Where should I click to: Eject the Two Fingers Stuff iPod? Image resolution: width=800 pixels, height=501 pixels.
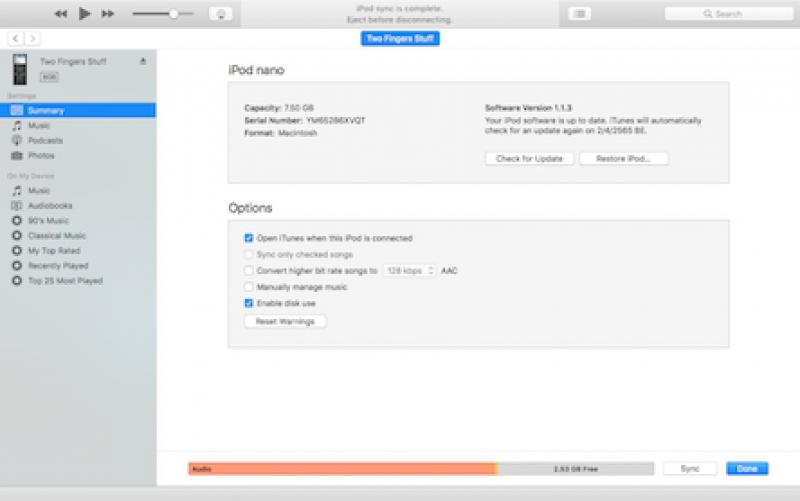[143, 61]
